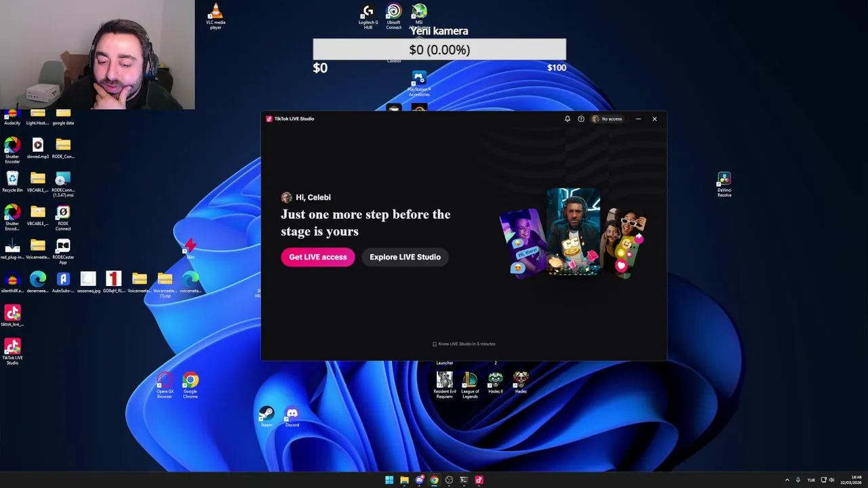Select the top Shutter Encoder shortcut

pyautogui.click(x=12, y=150)
